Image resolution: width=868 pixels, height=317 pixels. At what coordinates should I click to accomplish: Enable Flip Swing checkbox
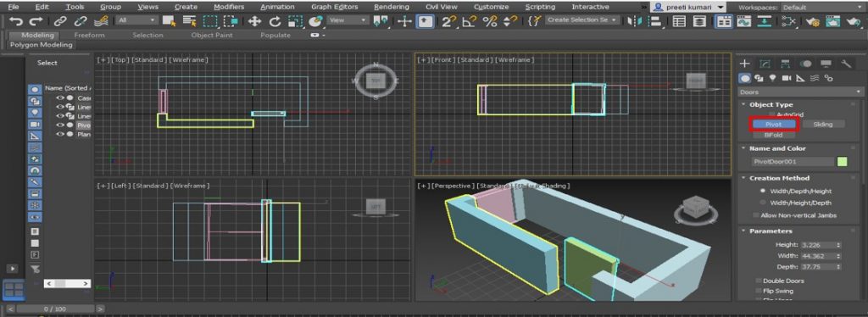(759, 291)
